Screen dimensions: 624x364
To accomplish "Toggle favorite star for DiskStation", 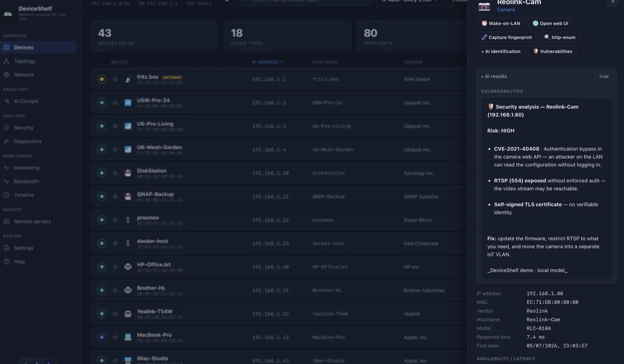I will coord(115,173).
